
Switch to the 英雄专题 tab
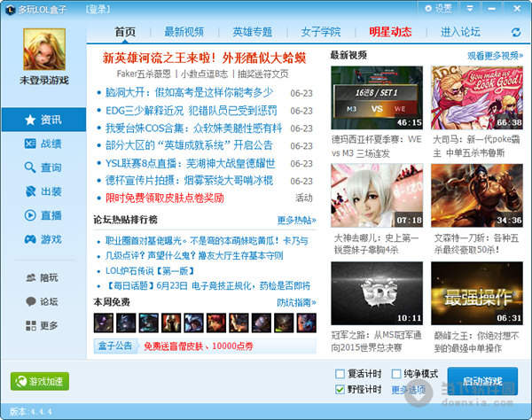253,32
